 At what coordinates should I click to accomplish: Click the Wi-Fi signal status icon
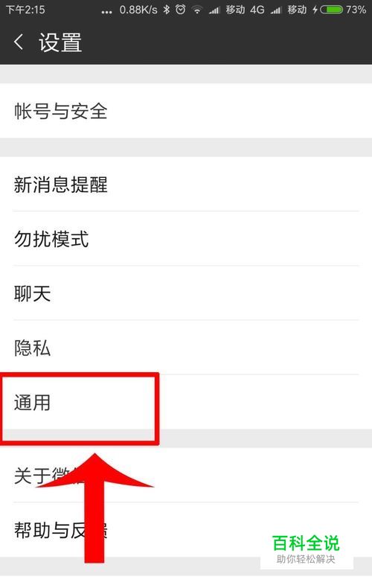[197, 10]
